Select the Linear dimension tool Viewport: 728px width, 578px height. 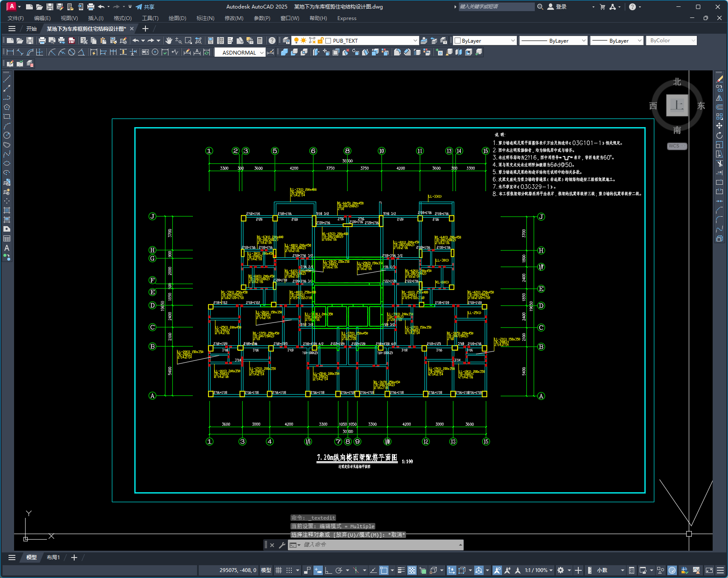tap(10, 52)
